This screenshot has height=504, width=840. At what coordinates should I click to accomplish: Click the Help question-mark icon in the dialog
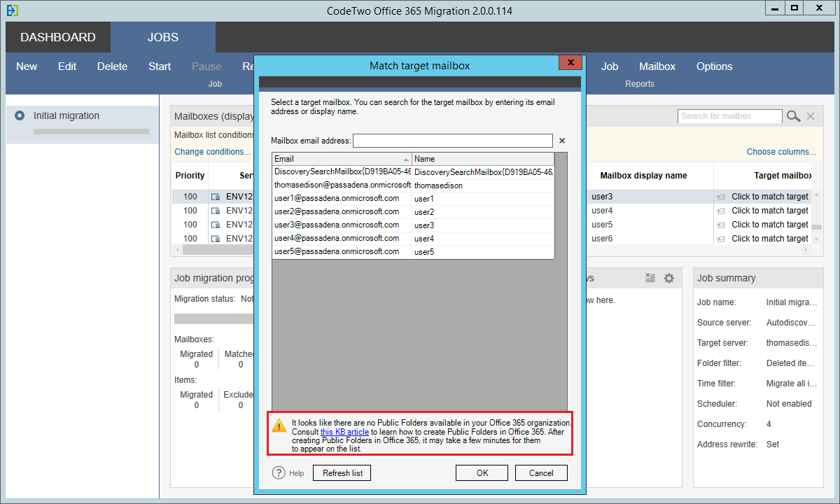(279, 472)
